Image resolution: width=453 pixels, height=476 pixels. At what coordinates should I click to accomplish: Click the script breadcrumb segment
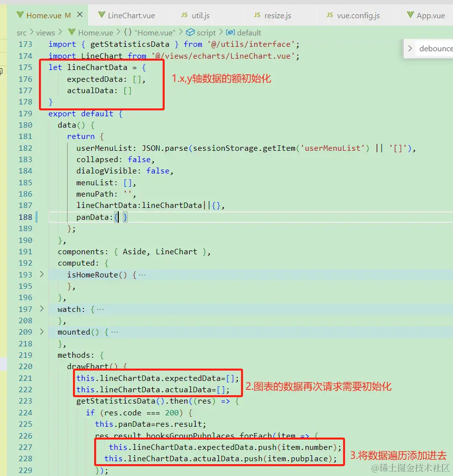(206, 33)
